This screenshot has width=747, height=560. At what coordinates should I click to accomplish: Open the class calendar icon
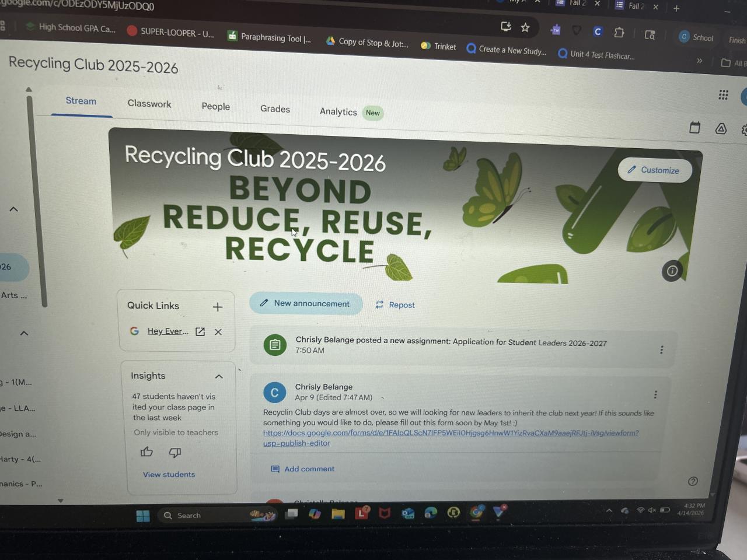point(694,128)
